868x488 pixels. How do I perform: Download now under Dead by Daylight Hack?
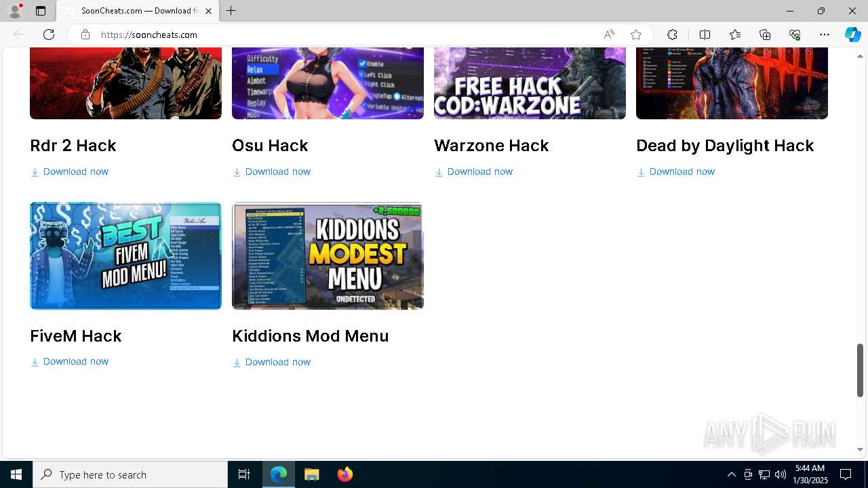pos(675,171)
